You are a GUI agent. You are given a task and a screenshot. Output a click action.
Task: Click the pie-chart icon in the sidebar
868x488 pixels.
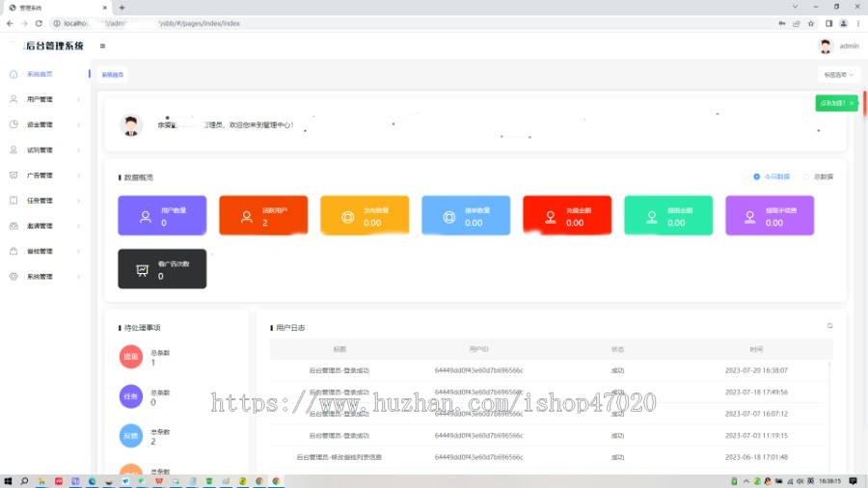(14, 124)
